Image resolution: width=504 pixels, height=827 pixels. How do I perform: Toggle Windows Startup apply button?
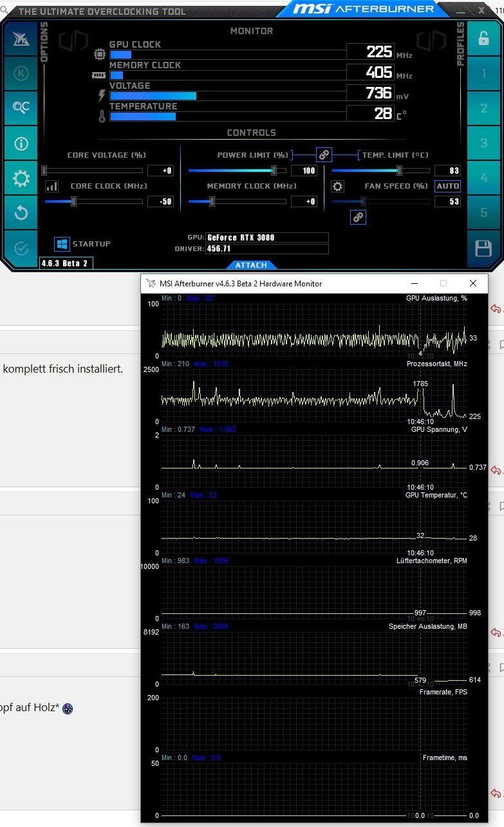pos(62,244)
